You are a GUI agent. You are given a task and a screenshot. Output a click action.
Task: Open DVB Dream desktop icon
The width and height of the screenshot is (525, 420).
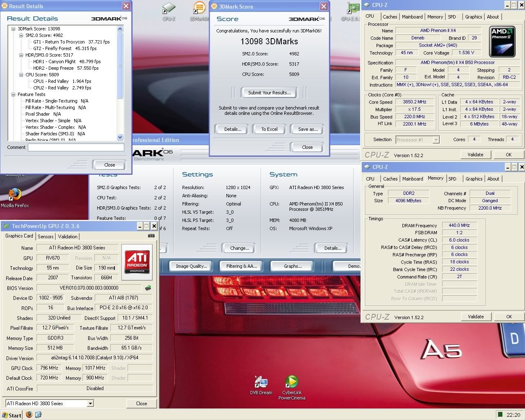[261, 386]
